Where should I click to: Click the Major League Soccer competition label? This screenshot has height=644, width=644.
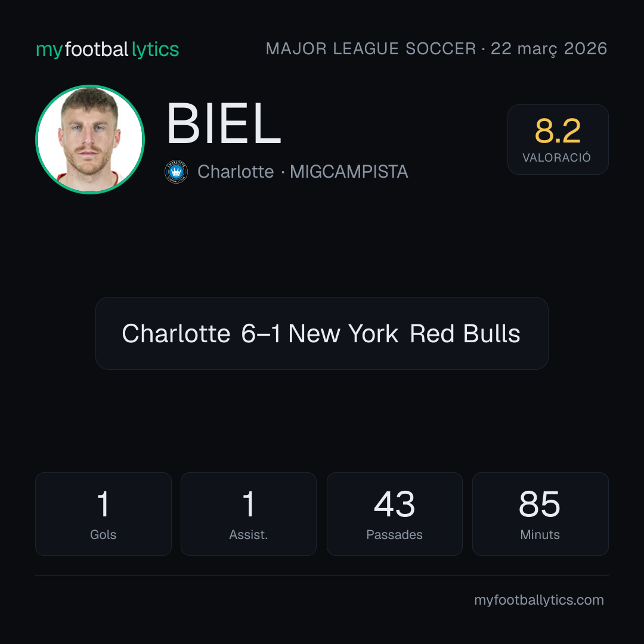click(371, 49)
